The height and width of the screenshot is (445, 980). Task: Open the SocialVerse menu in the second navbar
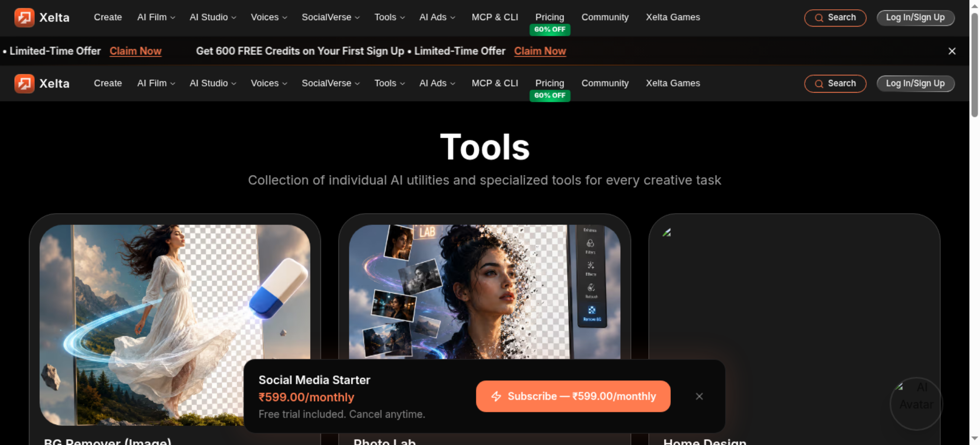(331, 83)
